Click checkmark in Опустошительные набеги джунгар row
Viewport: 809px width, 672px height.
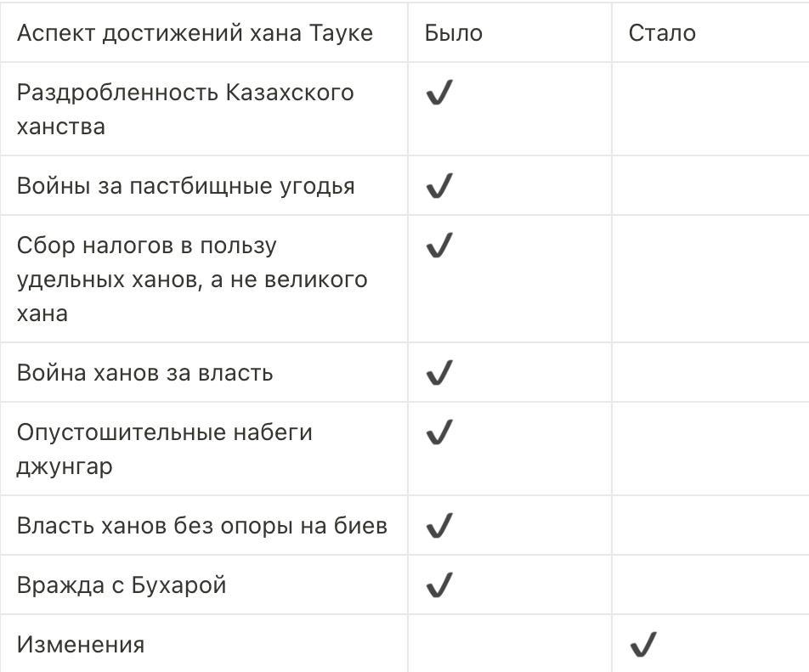[x=438, y=432]
